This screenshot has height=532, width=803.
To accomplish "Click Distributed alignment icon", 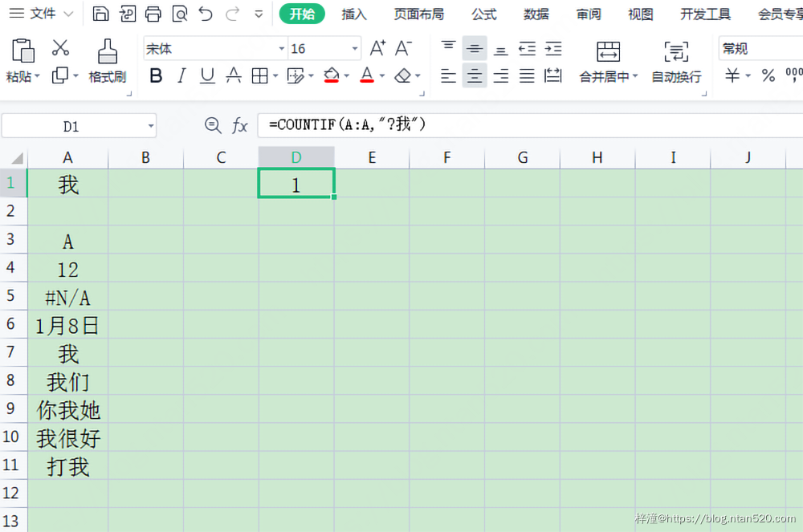I will [553, 75].
